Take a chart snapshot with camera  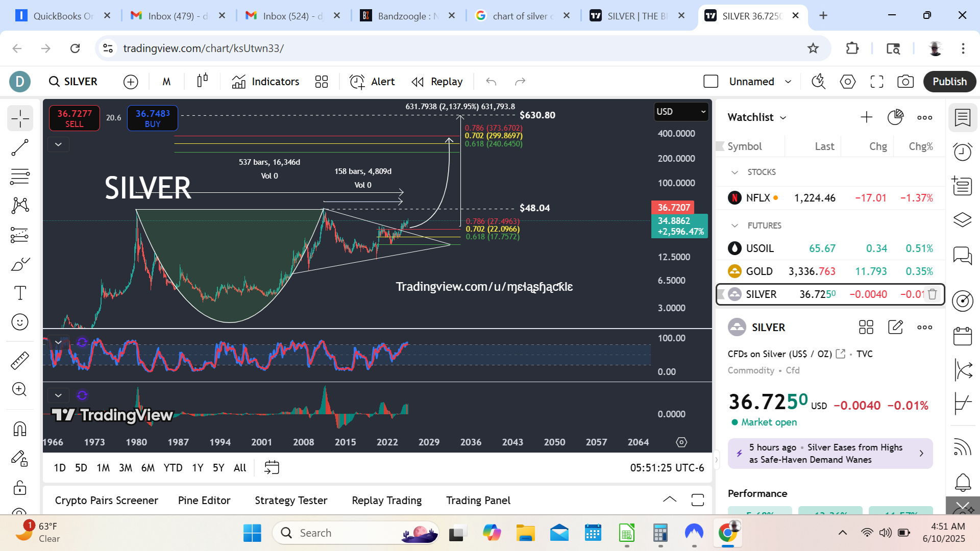click(905, 82)
